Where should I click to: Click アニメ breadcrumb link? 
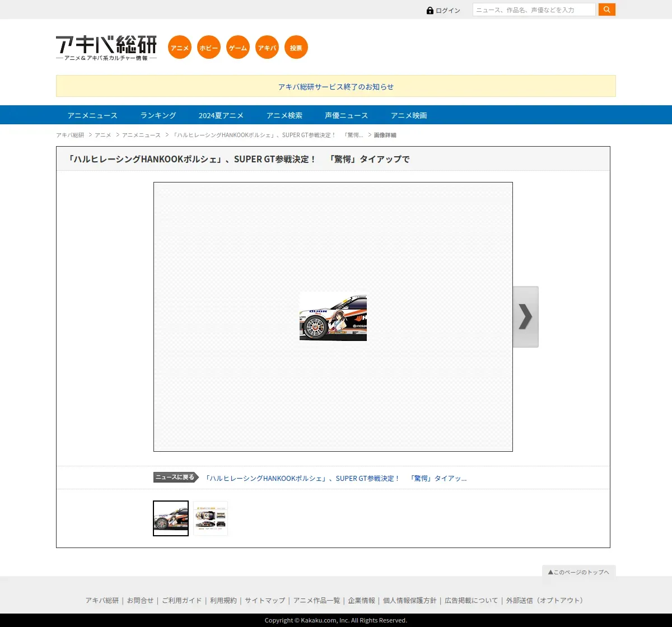click(x=103, y=135)
